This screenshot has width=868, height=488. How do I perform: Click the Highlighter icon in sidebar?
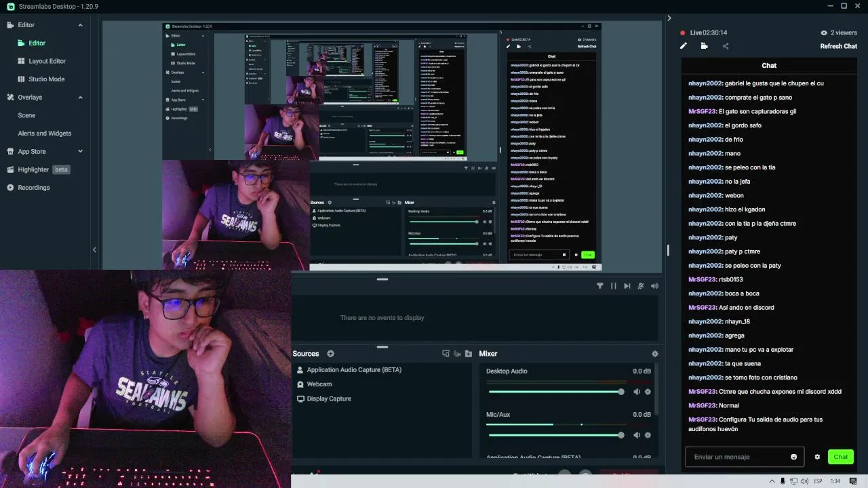(11, 169)
